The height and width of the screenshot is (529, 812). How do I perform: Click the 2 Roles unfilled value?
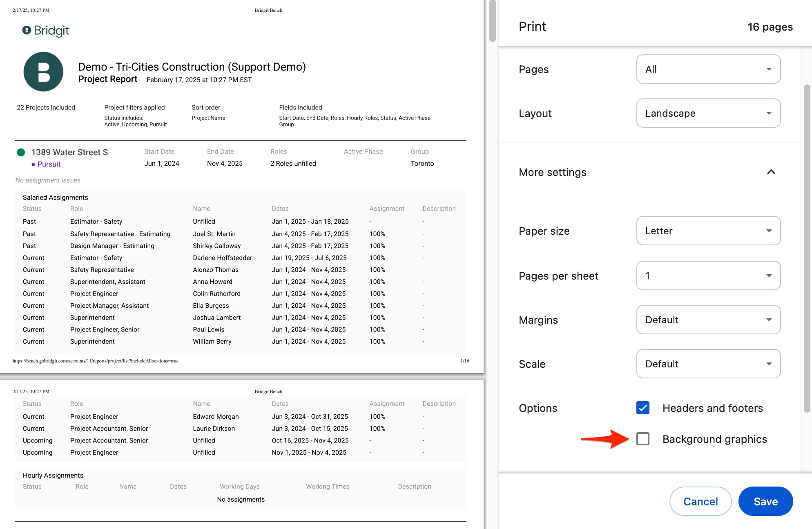point(293,163)
